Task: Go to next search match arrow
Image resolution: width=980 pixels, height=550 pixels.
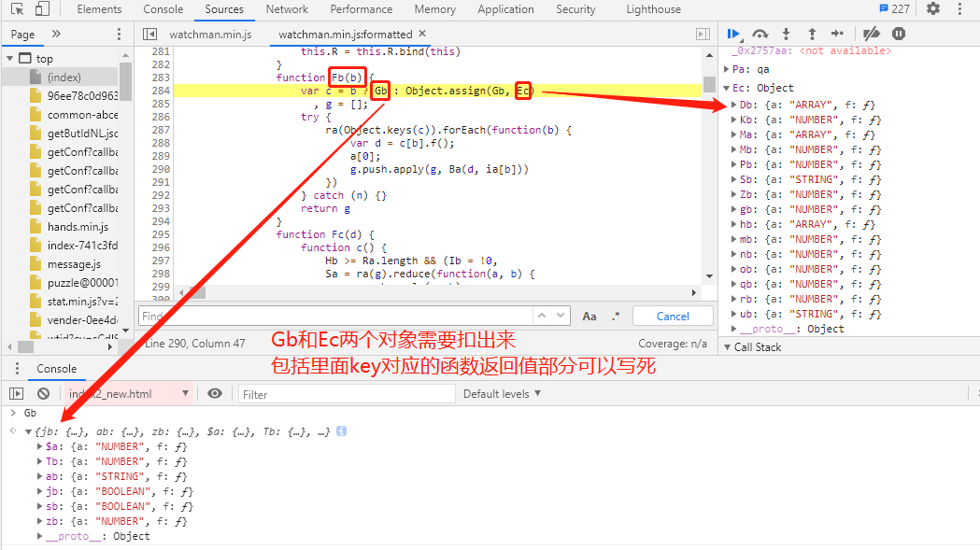Action: [561, 316]
